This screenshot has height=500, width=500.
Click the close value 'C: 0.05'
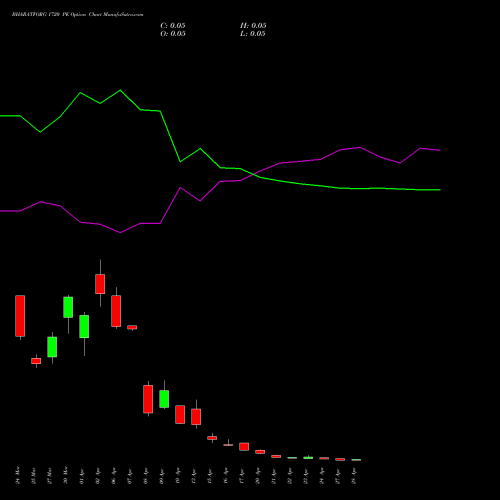[173, 26]
